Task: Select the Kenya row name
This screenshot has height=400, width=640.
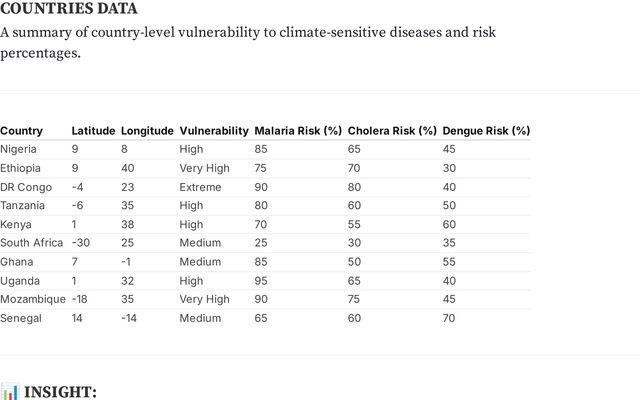Action: (x=16, y=224)
